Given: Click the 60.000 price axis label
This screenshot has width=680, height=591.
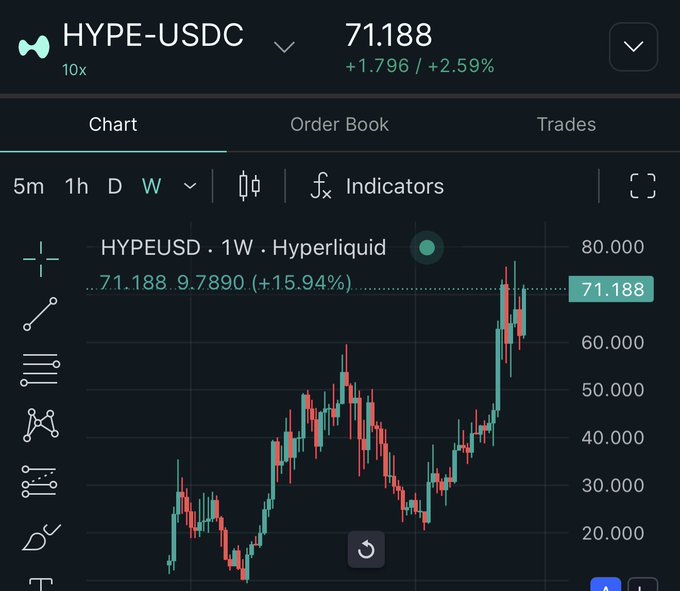Looking at the screenshot, I should [x=613, y=343].
